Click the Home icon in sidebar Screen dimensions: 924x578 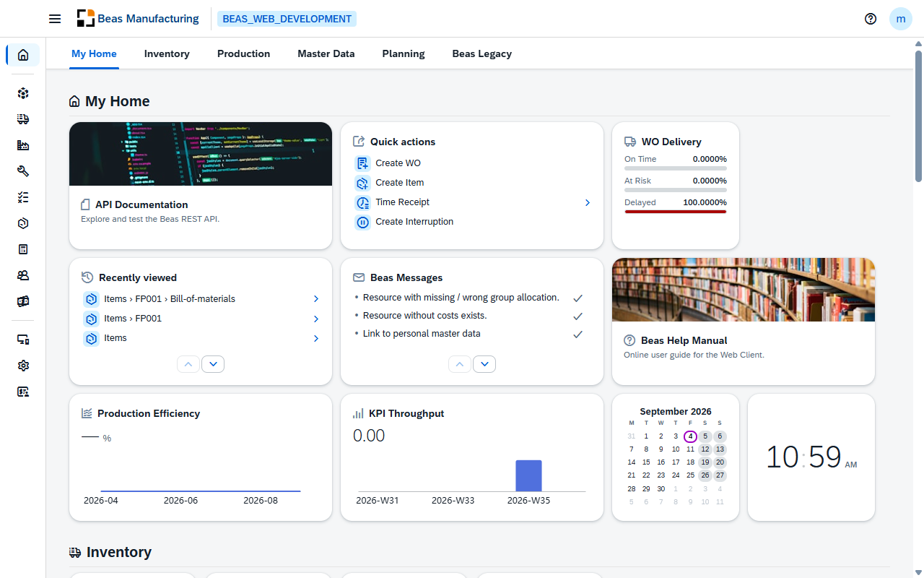tap(23, 55)
